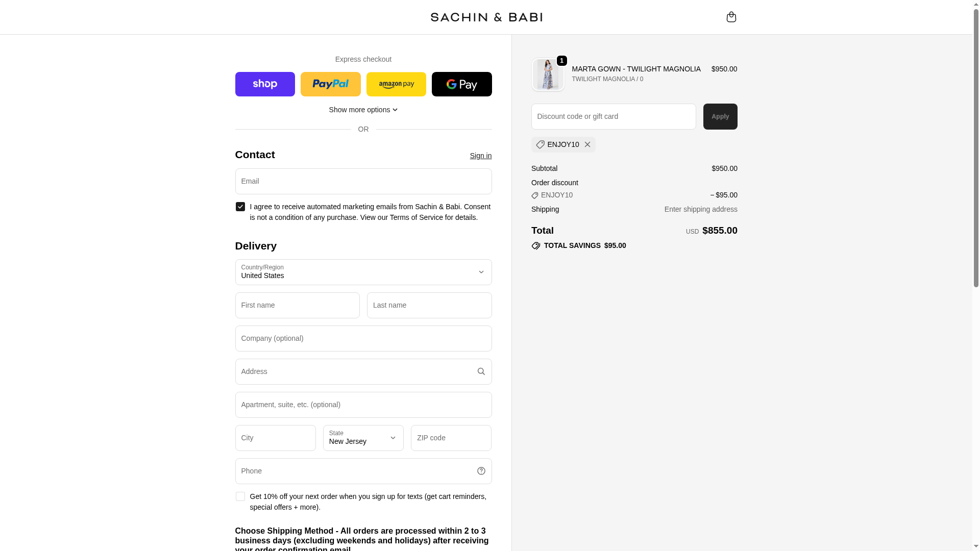This screenshot has width=980, height=551.
Task: Click the address search magnifier icon
Action: [481, 371]
